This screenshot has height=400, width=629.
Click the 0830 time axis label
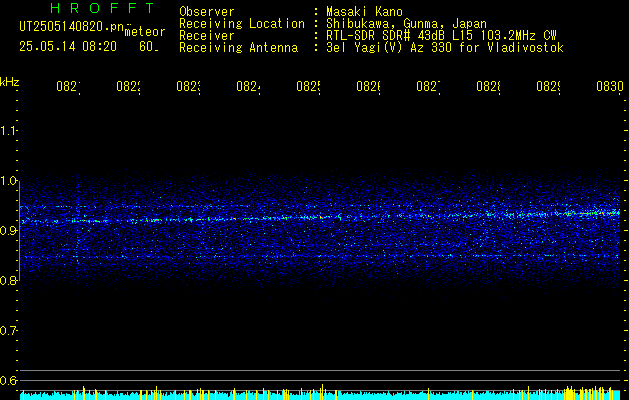tap(610, 87)
